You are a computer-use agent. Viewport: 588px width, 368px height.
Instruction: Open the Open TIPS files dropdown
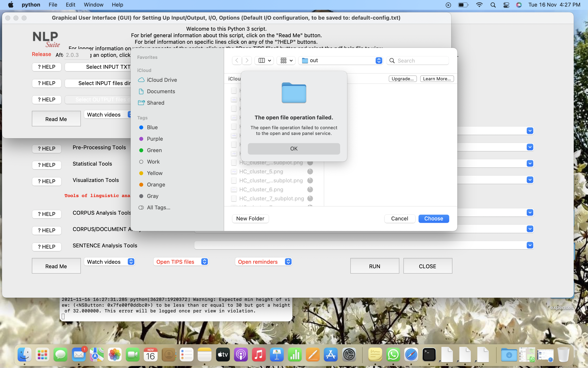tap(181, 262)
